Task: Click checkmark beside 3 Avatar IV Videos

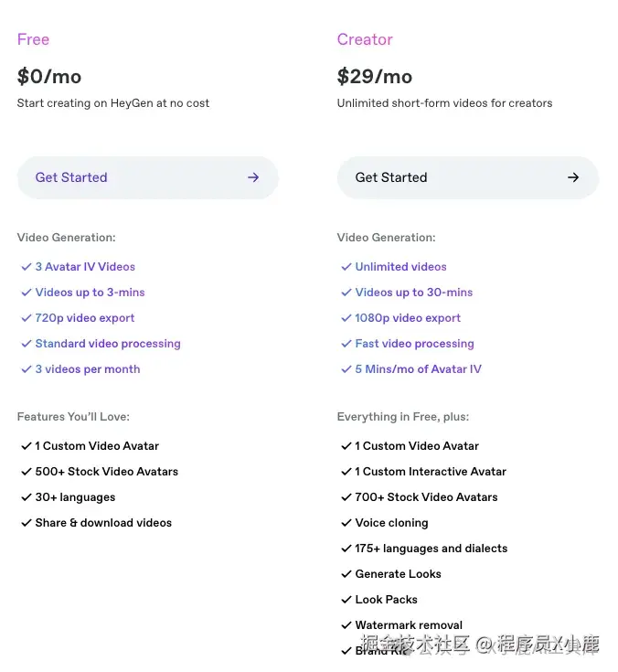Action: 26,267
